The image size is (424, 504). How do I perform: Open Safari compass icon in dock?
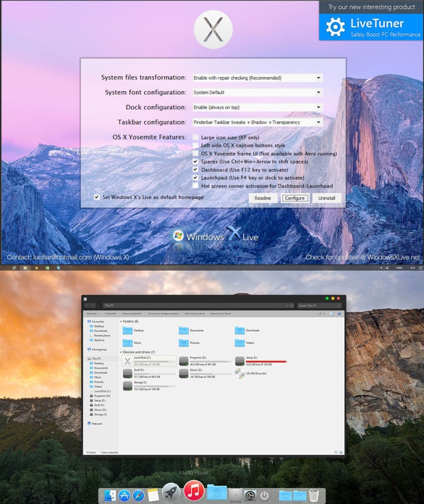coord(138,495)
